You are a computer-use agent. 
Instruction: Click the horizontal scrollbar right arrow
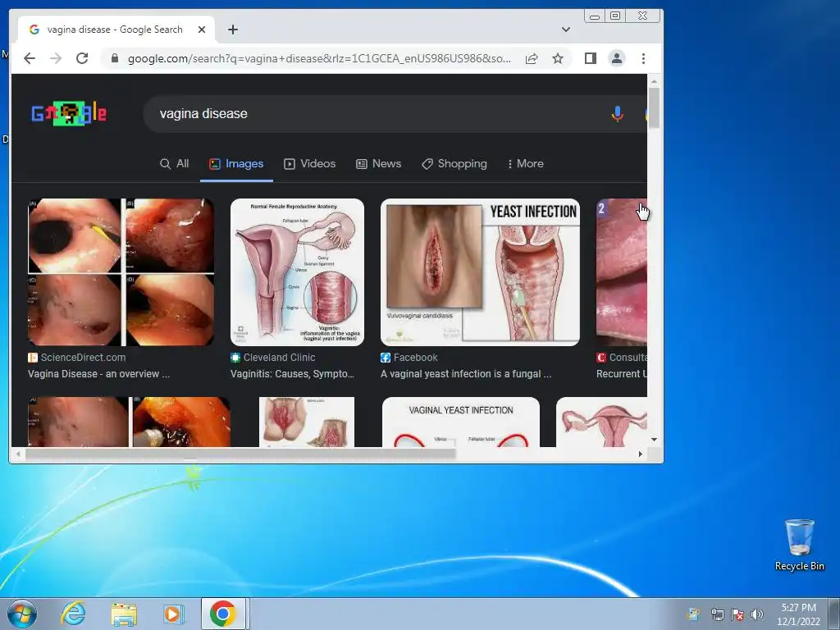pyautogui.click(x=640, y=454)
